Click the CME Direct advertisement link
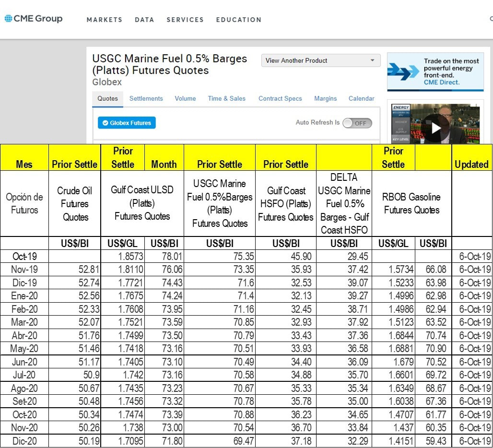493x448 pixels. click(x=441, y=83)
